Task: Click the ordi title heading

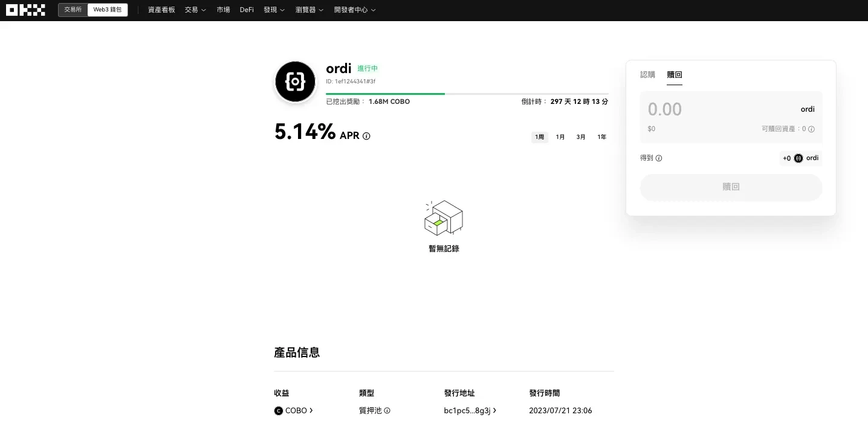Action: [x=338, y=68]
